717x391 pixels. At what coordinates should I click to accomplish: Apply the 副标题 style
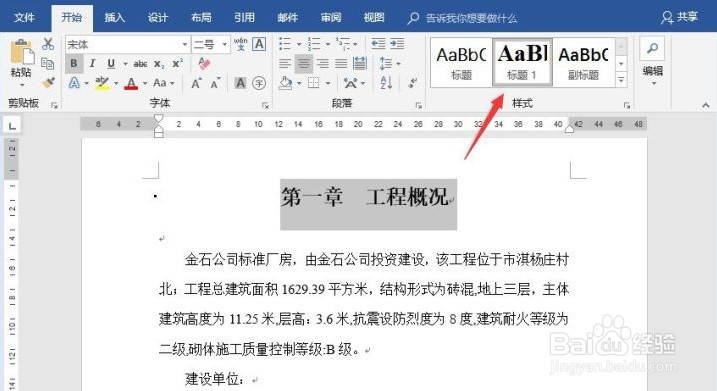point(583,63)
